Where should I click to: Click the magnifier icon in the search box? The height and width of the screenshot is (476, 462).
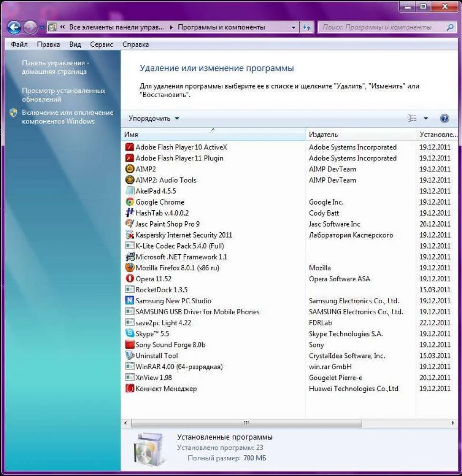[450, 27]
